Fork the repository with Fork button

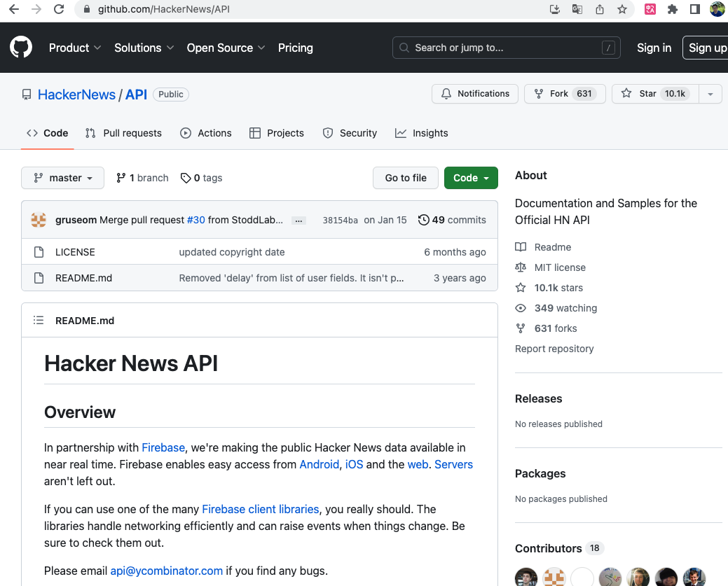pyautogui.click(x=565, y=94)
